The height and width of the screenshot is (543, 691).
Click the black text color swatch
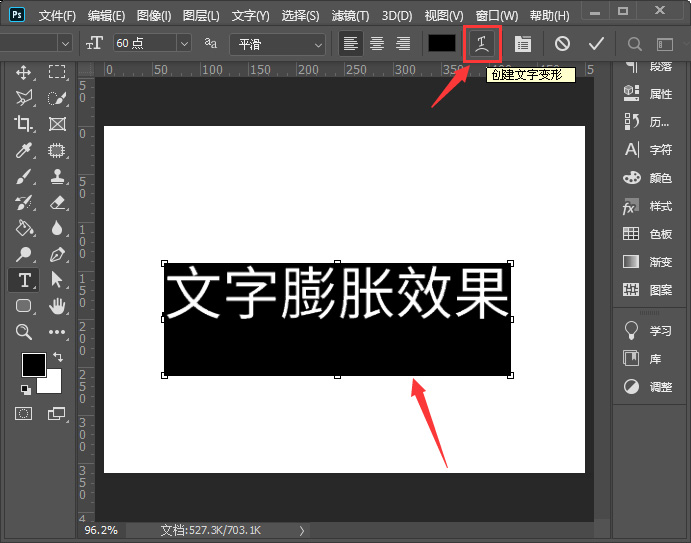pyautogui.click(x=442, y=43)
